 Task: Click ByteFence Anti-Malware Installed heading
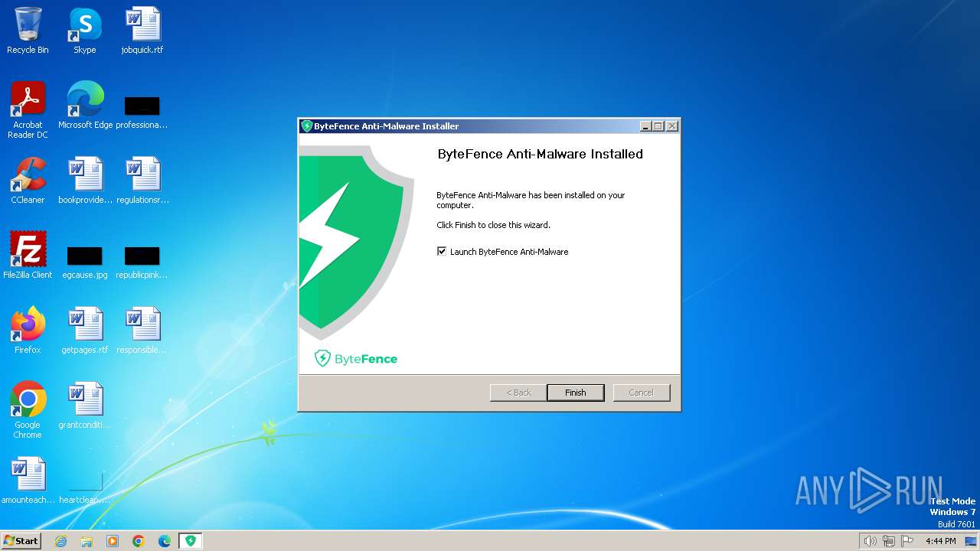[x=540, y=154]
